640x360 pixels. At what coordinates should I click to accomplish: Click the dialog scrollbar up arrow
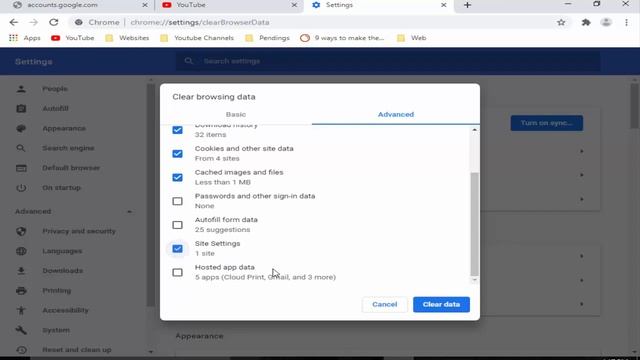coord(474,130)
